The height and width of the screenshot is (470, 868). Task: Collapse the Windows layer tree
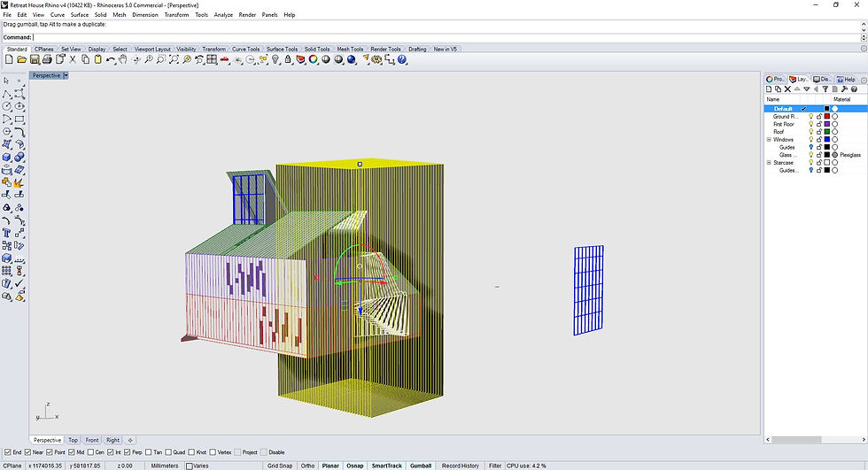(769, 139)
